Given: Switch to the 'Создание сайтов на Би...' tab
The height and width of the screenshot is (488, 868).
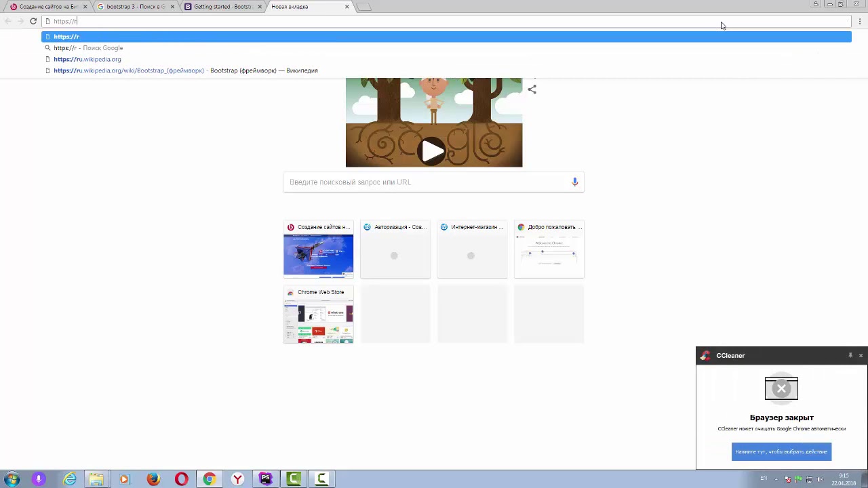Looking at the screenshot, I should [47, 7].
